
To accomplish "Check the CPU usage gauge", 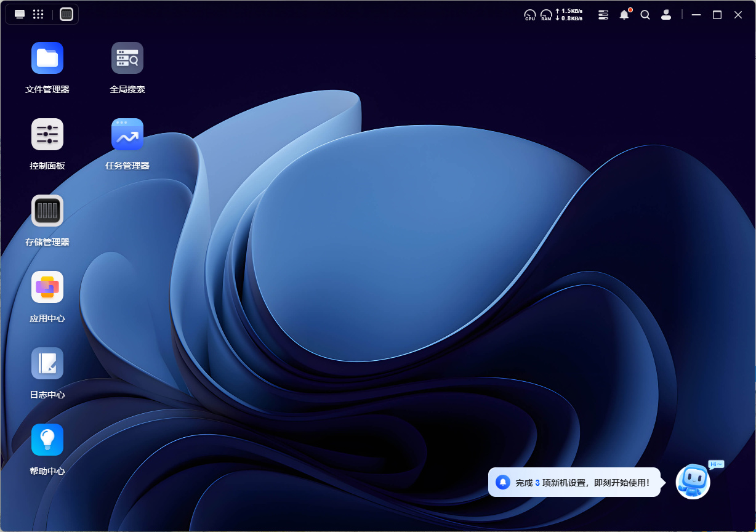I will click(x=530, y=15).
